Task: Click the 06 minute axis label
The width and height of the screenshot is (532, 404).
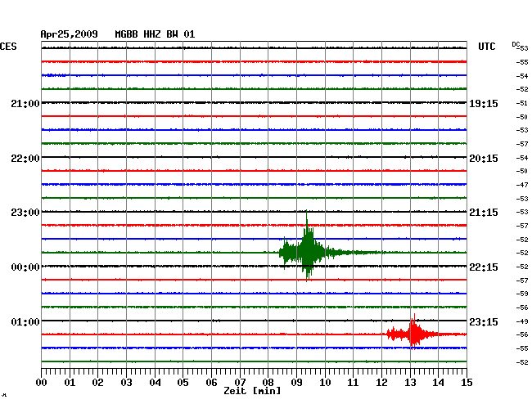Action: (x=211, y=382)
